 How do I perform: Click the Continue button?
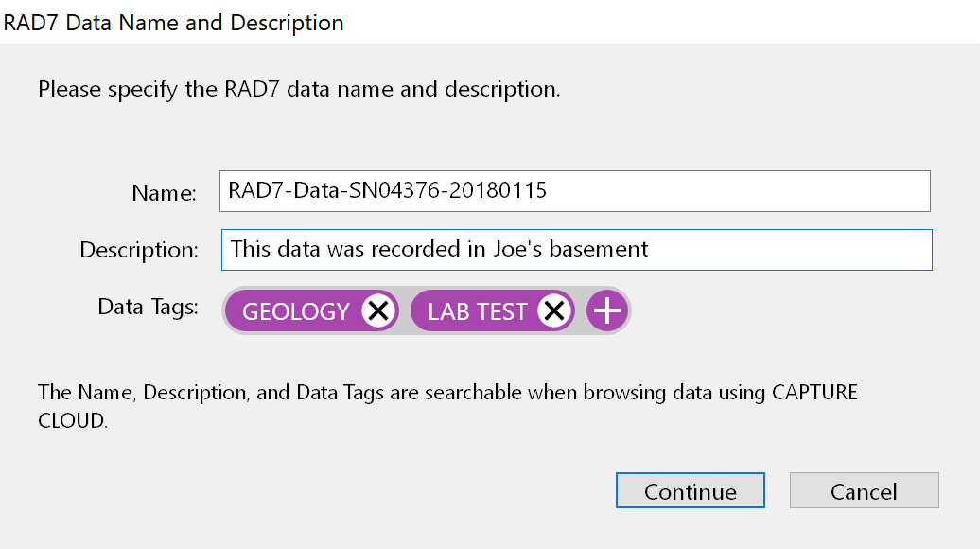tap(690, 491)
